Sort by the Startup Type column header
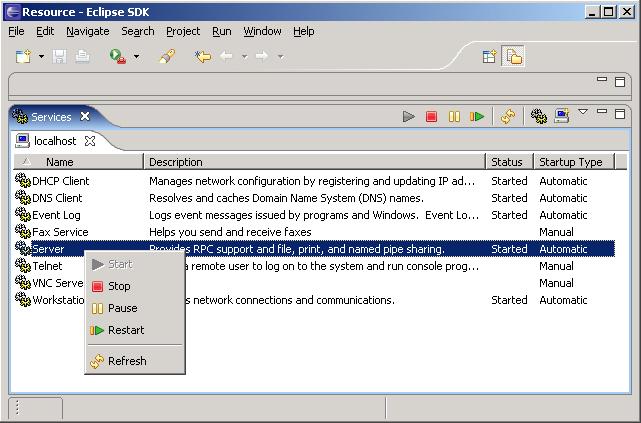The image size is (641, 423). pyautogui.click(x=571, y=162)
